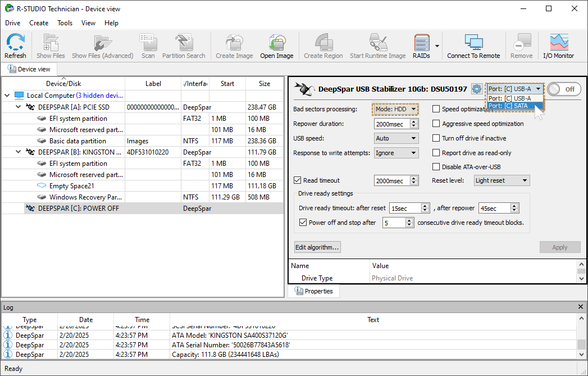Screen dimensions: 588x376
Task: Open the View menu
Action: pos(88,23)
